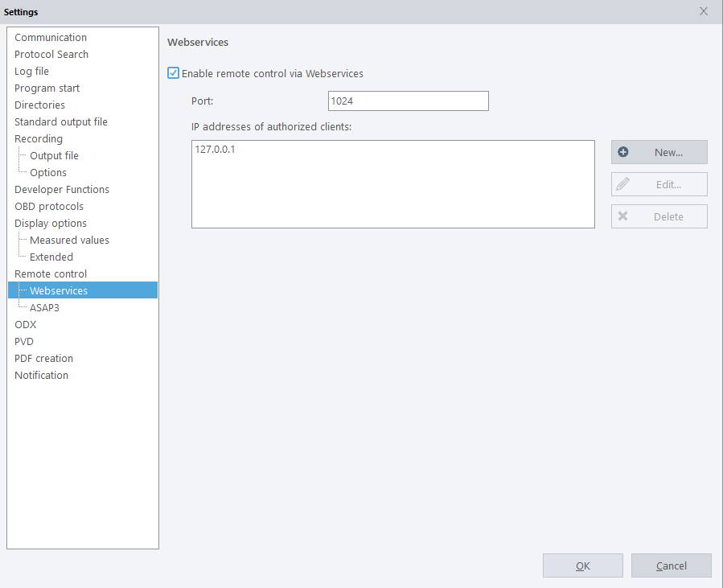Click the plus icon on New button

click(623, 152)
